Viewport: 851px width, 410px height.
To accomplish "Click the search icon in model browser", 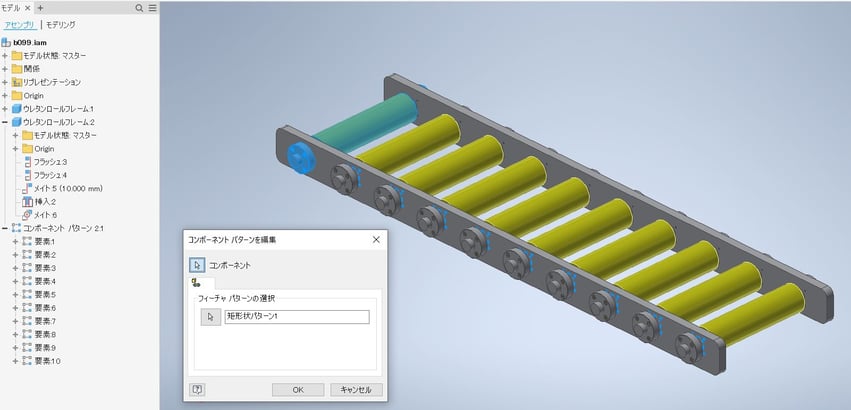I will click(139, 8).
